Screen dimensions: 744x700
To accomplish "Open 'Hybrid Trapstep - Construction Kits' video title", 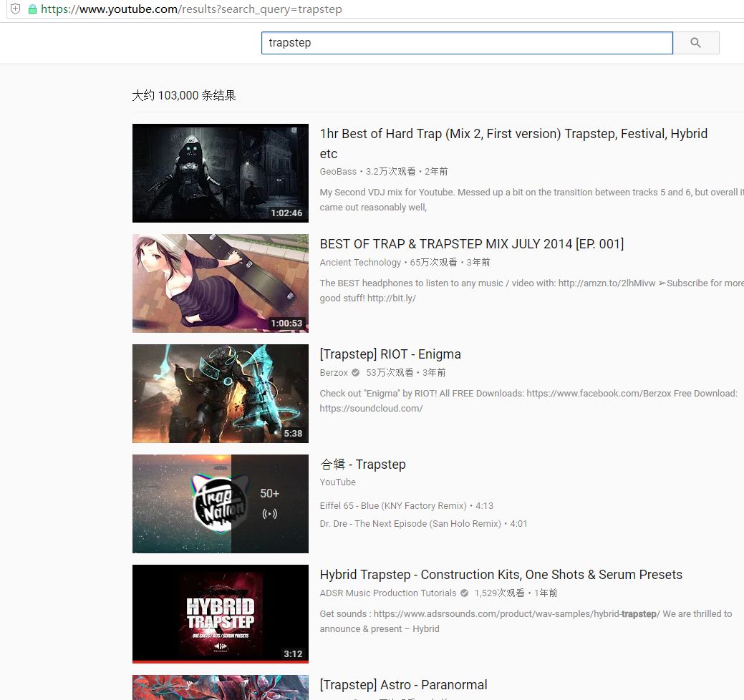I will (x=501, y=575).
